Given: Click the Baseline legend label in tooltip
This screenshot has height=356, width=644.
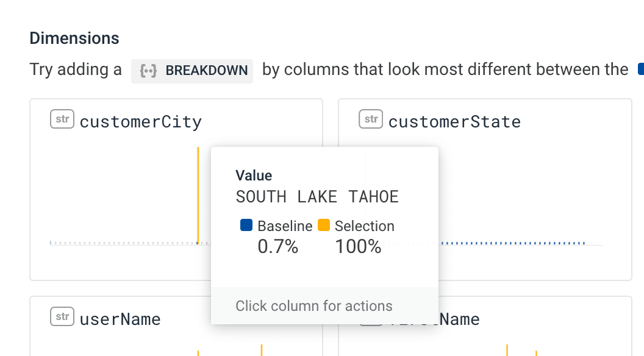Looking at the screenshot, I should pyautogui.click(x=285, y=226).
